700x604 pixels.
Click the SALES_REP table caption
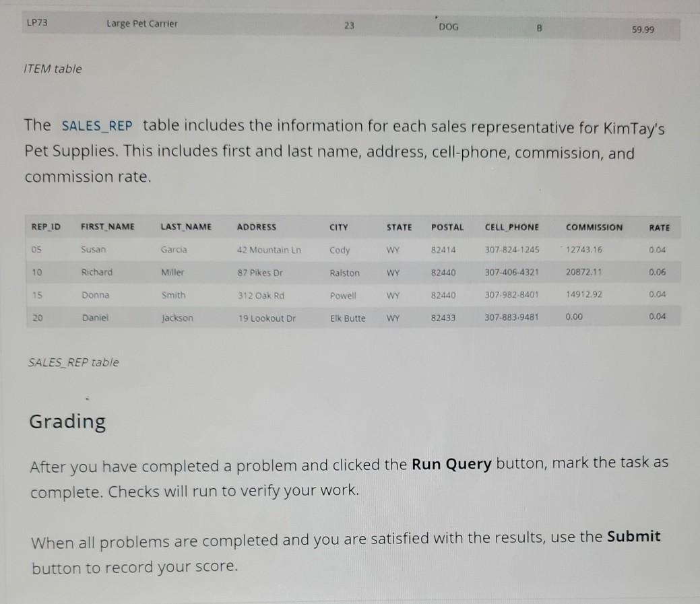73,362
